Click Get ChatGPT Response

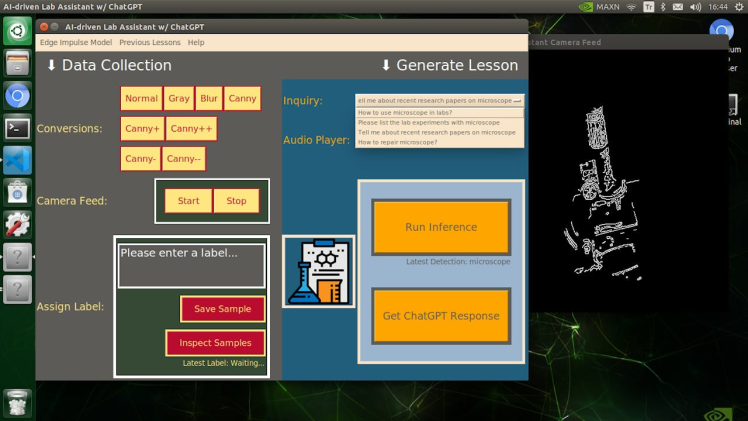tap(441, 316)
